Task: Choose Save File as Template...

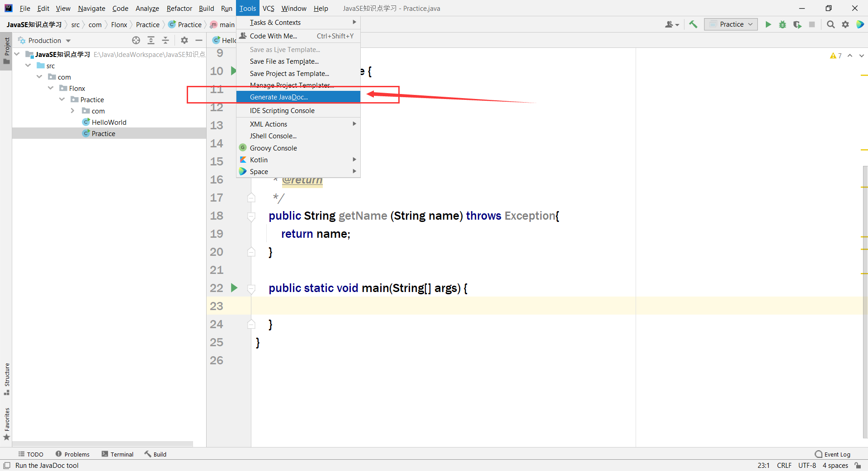Action: point(298,61)
